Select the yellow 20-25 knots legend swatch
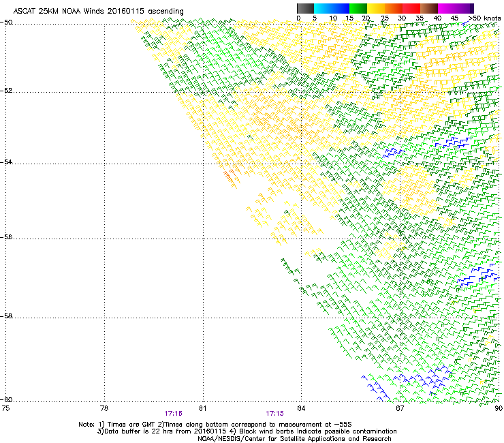The width and height of the screenshot is (504, 443). pyautogui.click(x=376, y=8)
